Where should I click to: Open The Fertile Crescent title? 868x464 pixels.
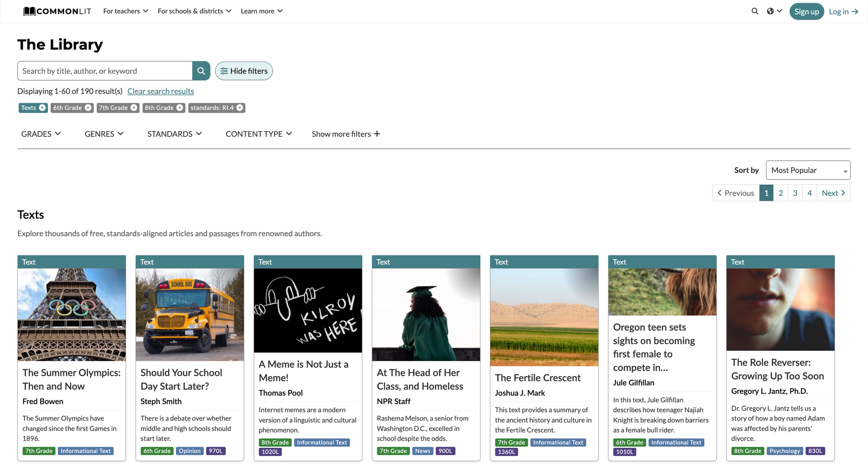coord(538,378)
